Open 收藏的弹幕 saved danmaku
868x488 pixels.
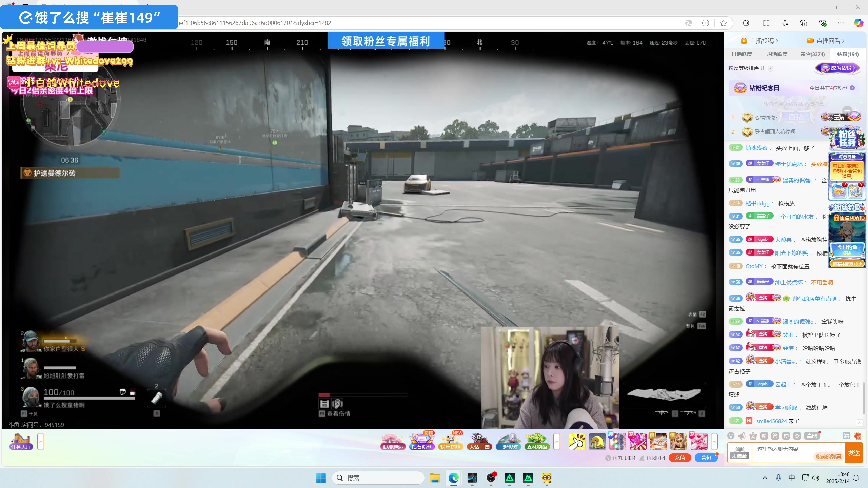tap(828, 456)
